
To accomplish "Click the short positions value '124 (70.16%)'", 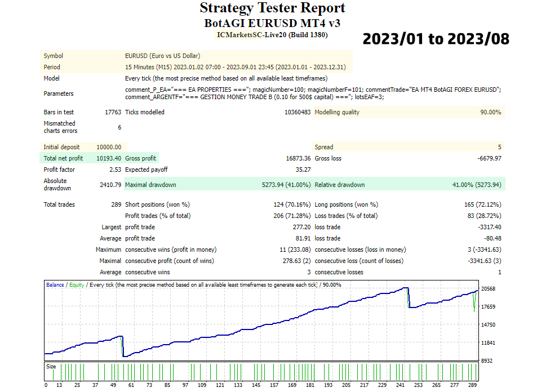I will [x=292, y=204].
